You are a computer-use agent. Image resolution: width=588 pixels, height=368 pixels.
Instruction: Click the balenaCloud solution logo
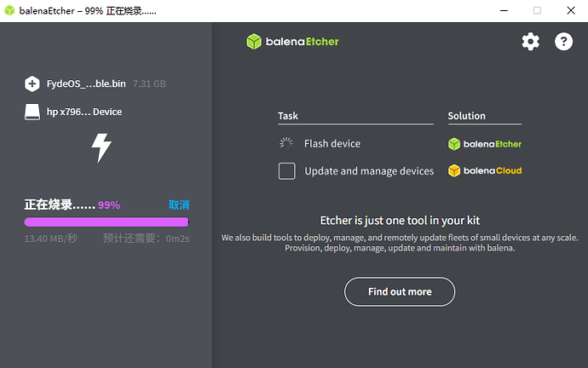coord(485,170)
